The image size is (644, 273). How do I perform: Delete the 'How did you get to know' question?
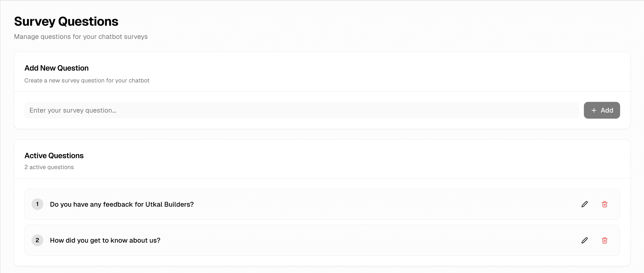pos(605,240)
